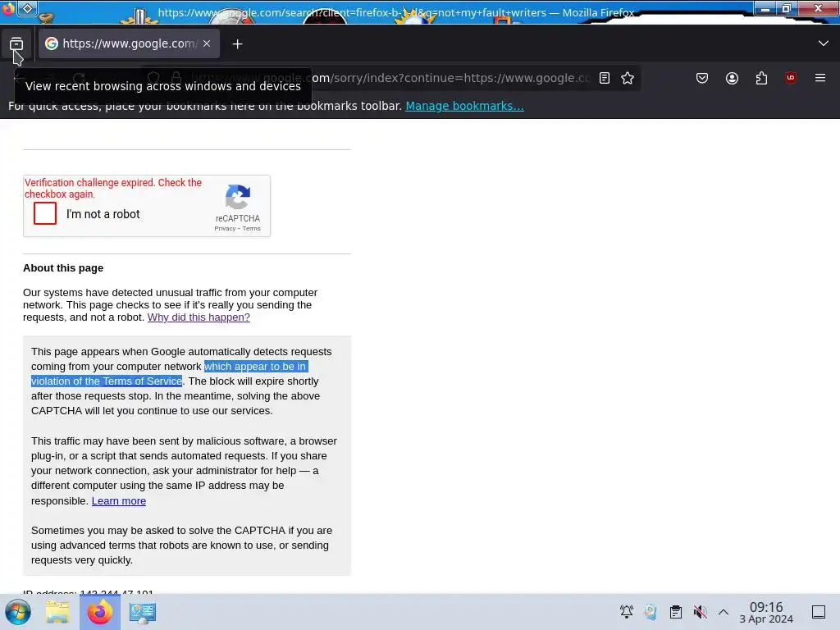Switch to Firefox in the taskbar
The width and height of the screenshot is (840, 630).
tap(99, 612)
